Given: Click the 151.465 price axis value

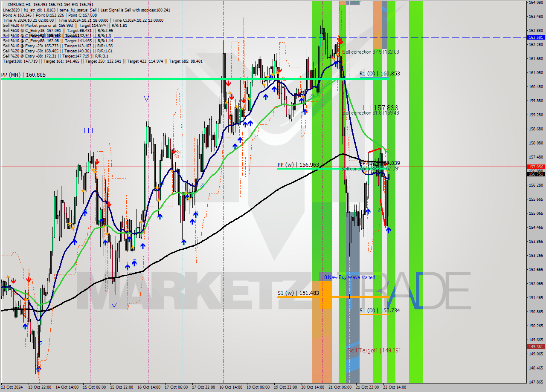Looking at the screenshot, I should point(536,297).
